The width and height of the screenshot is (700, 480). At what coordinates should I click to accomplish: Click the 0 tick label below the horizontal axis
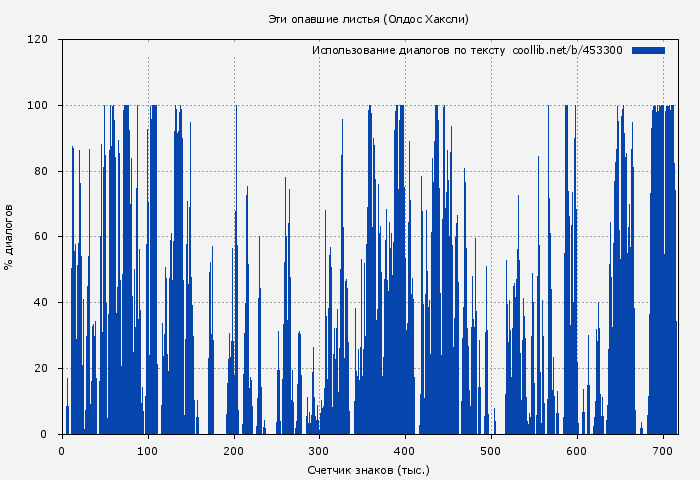pos(62,451)
